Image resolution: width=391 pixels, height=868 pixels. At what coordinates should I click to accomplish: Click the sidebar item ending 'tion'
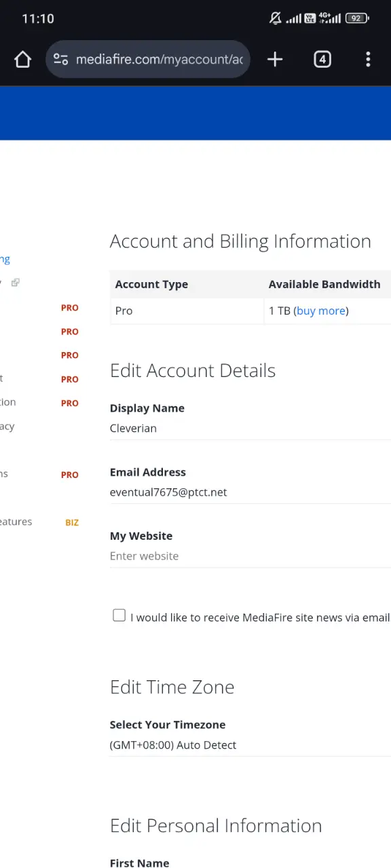click(x=8, y=402)
